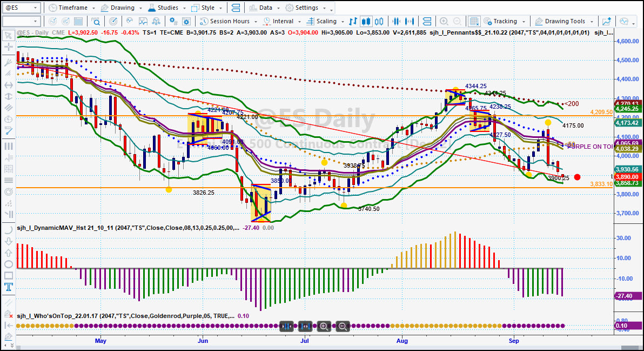Select the rectangle drawing tool
The image size is (644, 351).
(x=8, y=276)
